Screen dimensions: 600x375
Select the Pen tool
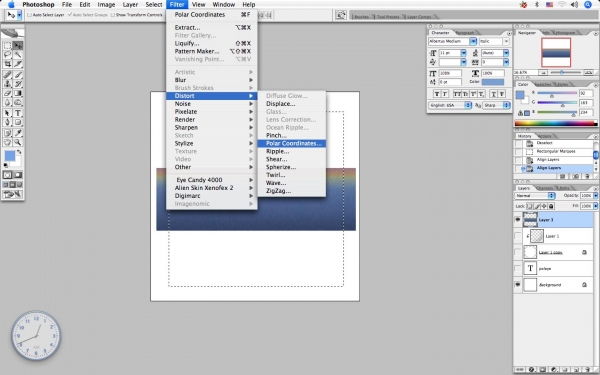[8, 122]
